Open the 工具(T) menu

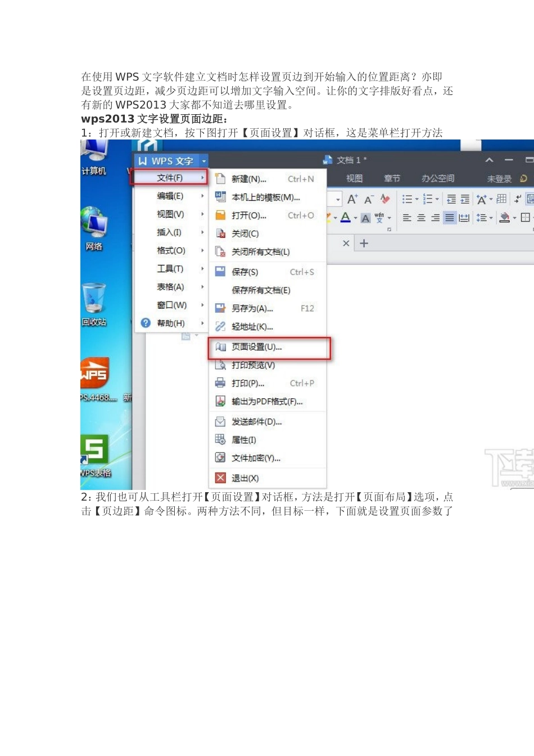click(170, 269)
